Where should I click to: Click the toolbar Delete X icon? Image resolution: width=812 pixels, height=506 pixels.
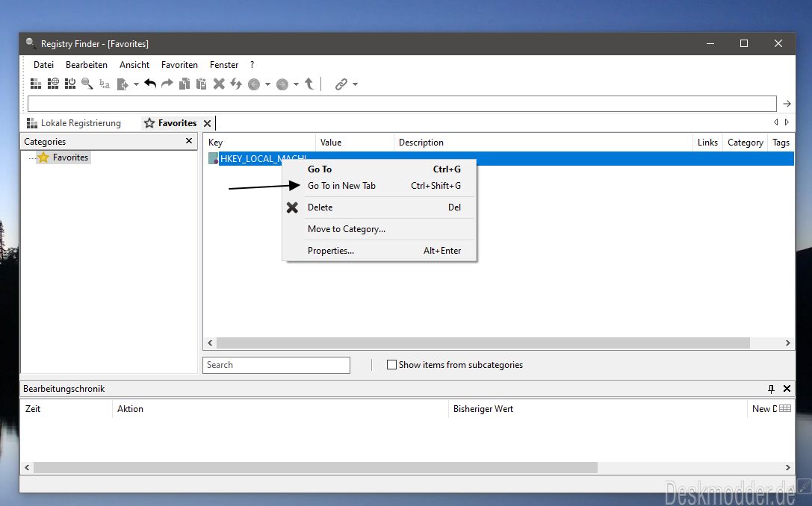tap(219, 84)
